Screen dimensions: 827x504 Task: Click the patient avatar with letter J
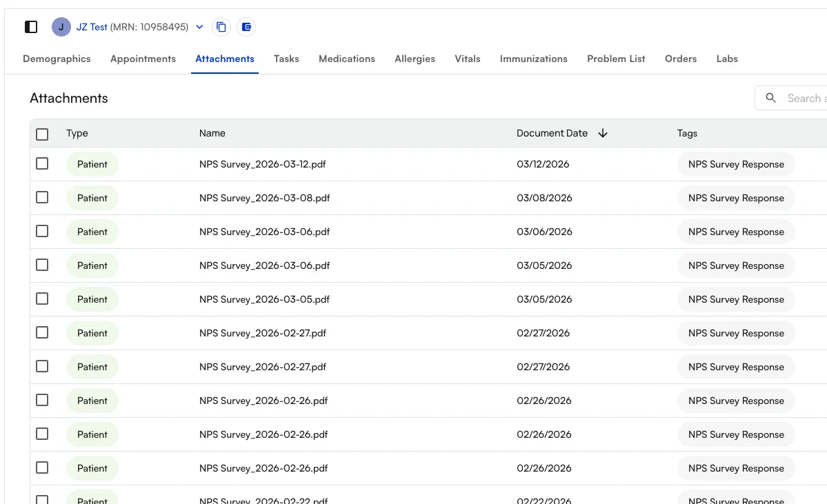pyautogui.click(x=61, y=27)
